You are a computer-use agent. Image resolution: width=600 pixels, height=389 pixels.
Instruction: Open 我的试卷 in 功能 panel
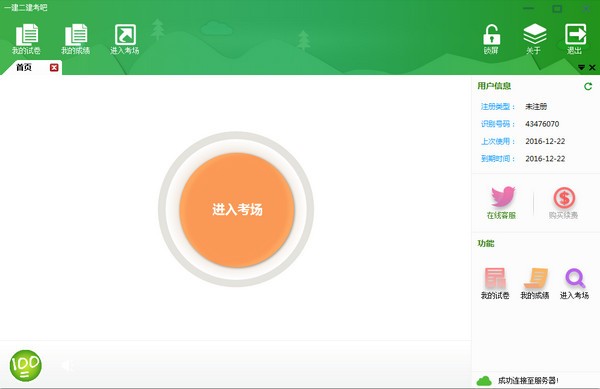[x=495, y=283]
